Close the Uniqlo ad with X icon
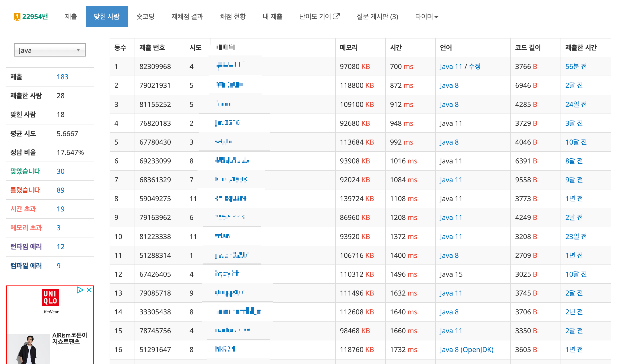 tap(89, 290)
